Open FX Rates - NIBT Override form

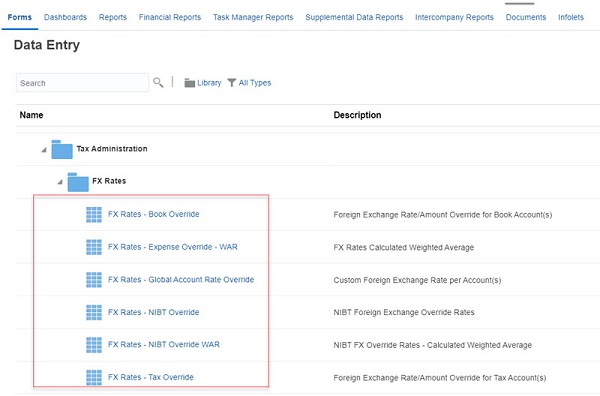[x=153, y=312]
